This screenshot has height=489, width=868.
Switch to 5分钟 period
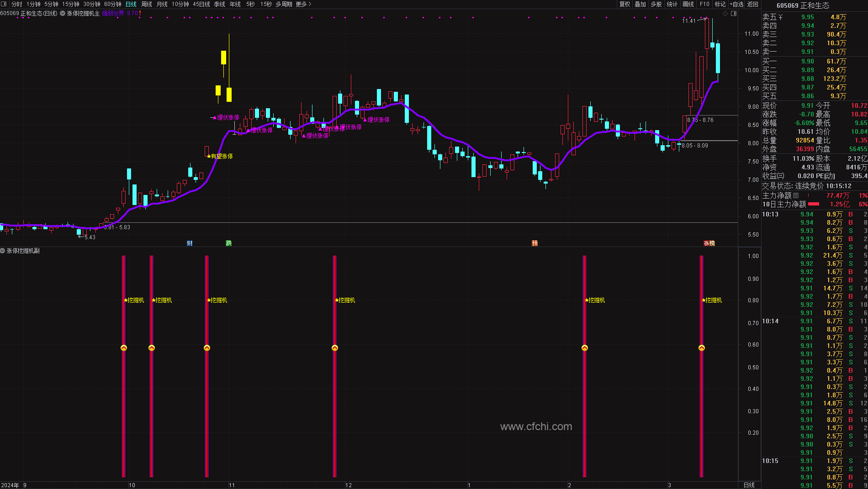(x=51, y=4)
